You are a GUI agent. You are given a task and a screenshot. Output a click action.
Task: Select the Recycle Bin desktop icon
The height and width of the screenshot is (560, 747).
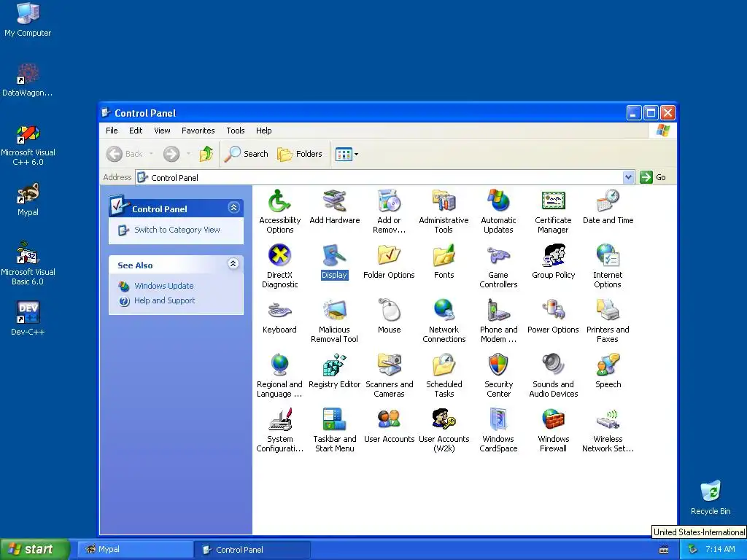[711, 497]
